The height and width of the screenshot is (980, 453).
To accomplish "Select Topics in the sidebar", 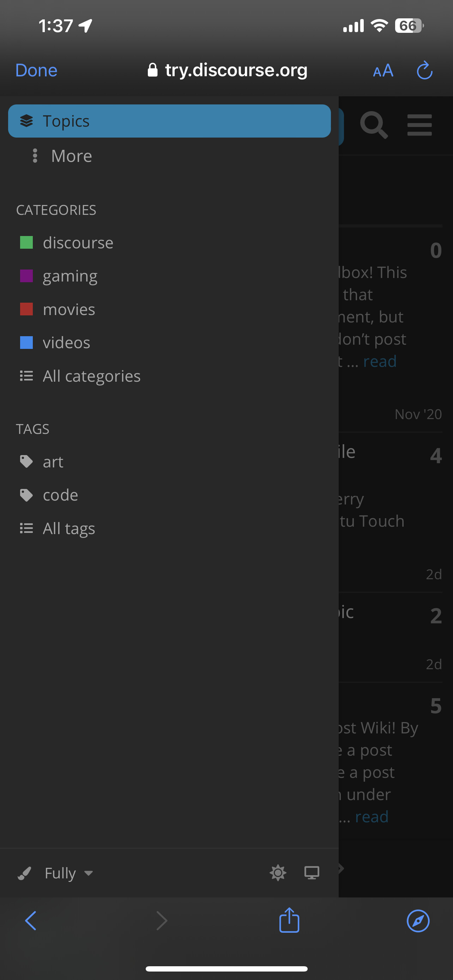I will click(x=169, y=121).
